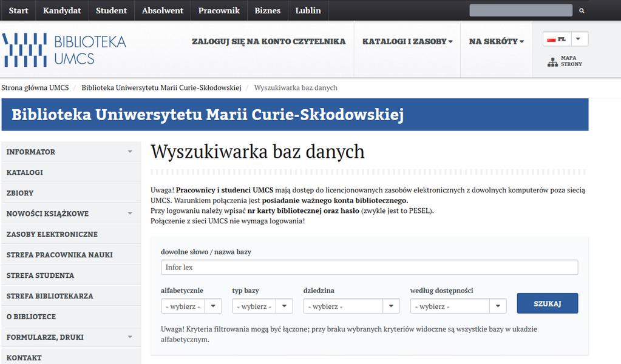Image resolution: width=621 pixels, height=364 pixels.
Task: Expand the Na skróty menu
Action: [x=496, y=41]
